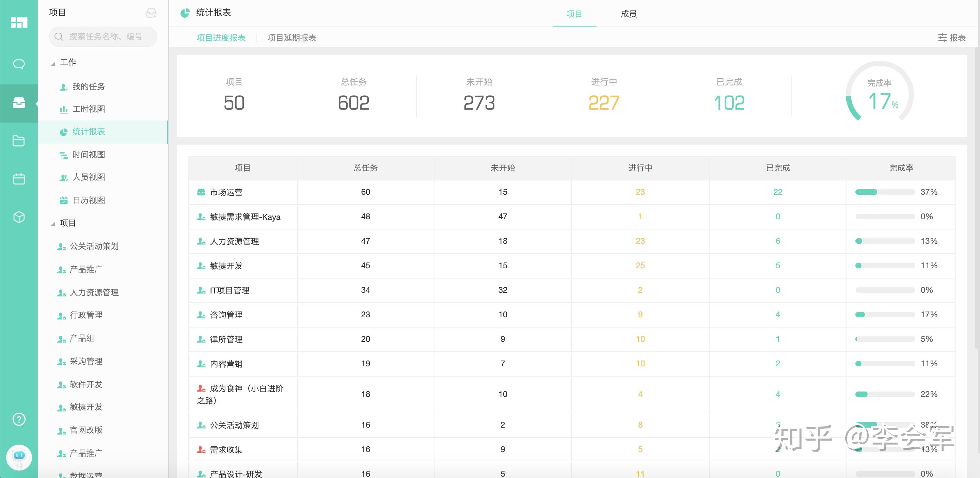Open 采购管理 project in sidebar
The height and width of the screenshot is (478, 980).
pos(86,361)
